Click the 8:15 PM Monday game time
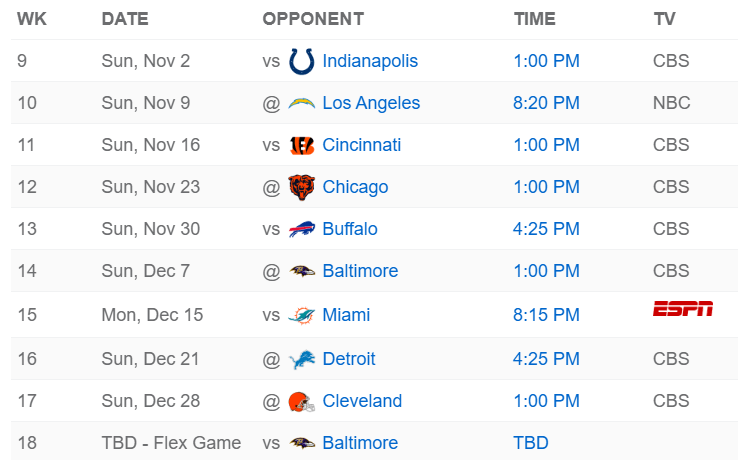The width and height of the screenshot is (738, 460). [x=546, y=315]
